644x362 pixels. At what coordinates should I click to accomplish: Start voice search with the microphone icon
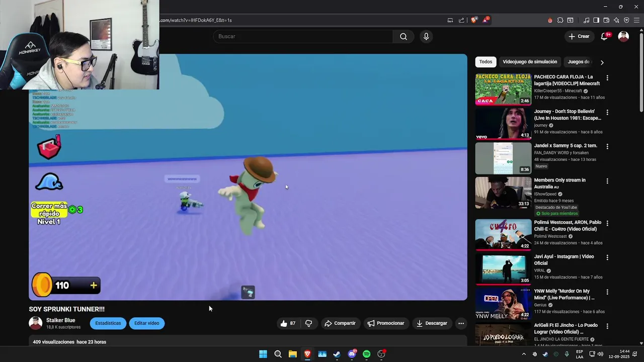coord(426,36)
